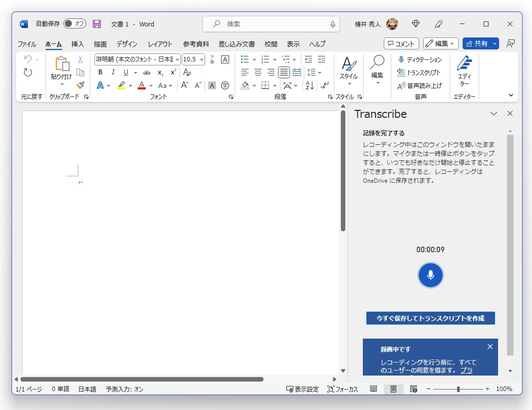
Task: Apply フリガナ ruby text to selection
Action: (212, 59)
